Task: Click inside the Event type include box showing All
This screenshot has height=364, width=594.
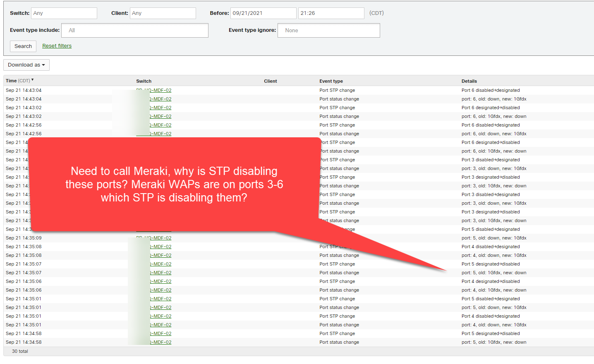Action: [x=134, y=30]
